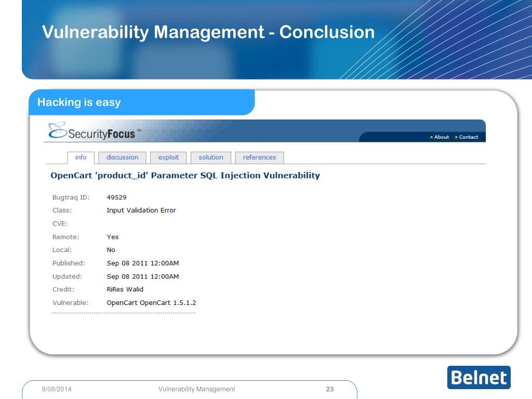Viewport: 532px width, 399px height.
Task: Click the 'Bugtraq ID:' label
Action: tap(71, 197)
